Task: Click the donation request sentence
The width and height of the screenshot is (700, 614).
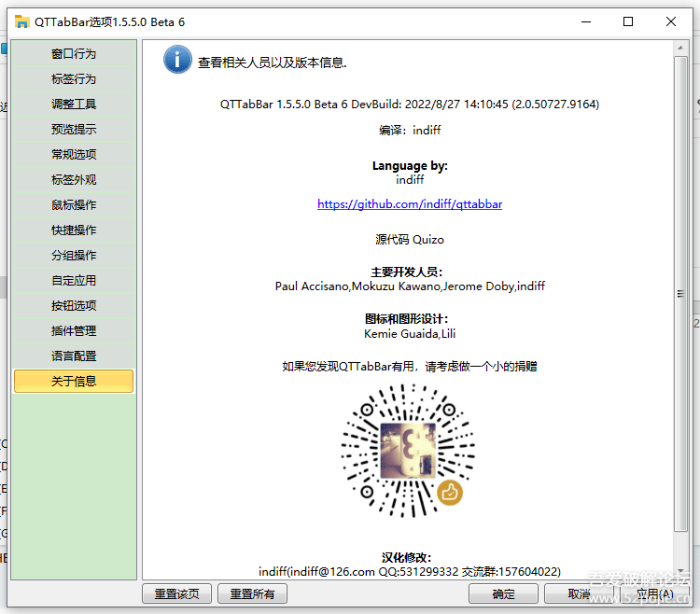Action: (x=410, y=367)
